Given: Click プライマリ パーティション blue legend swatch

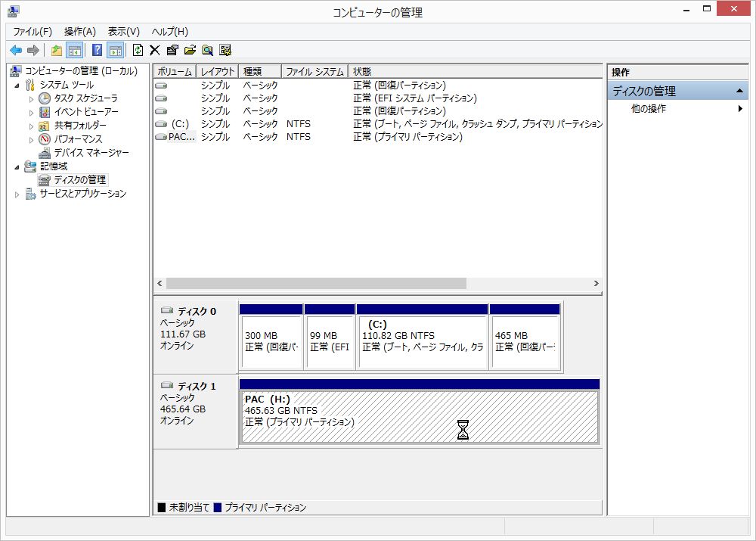Looking at the screenshot, I should click(x=218, y=508).
